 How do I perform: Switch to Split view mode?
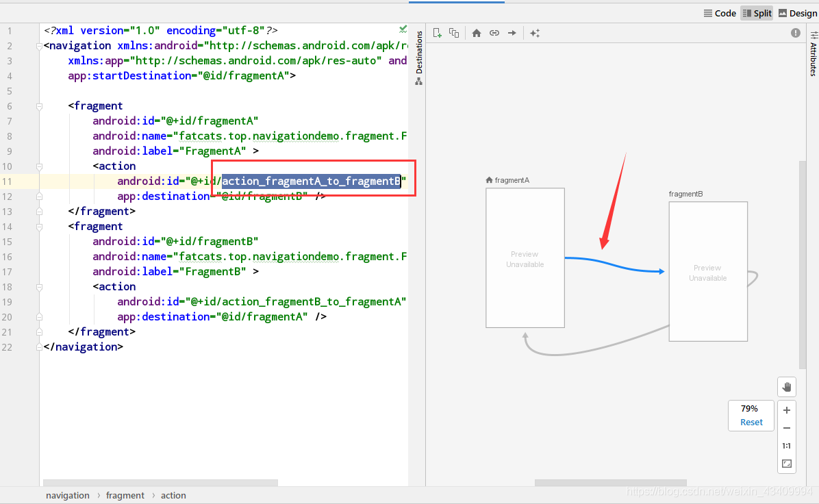(x=757, y=13)
